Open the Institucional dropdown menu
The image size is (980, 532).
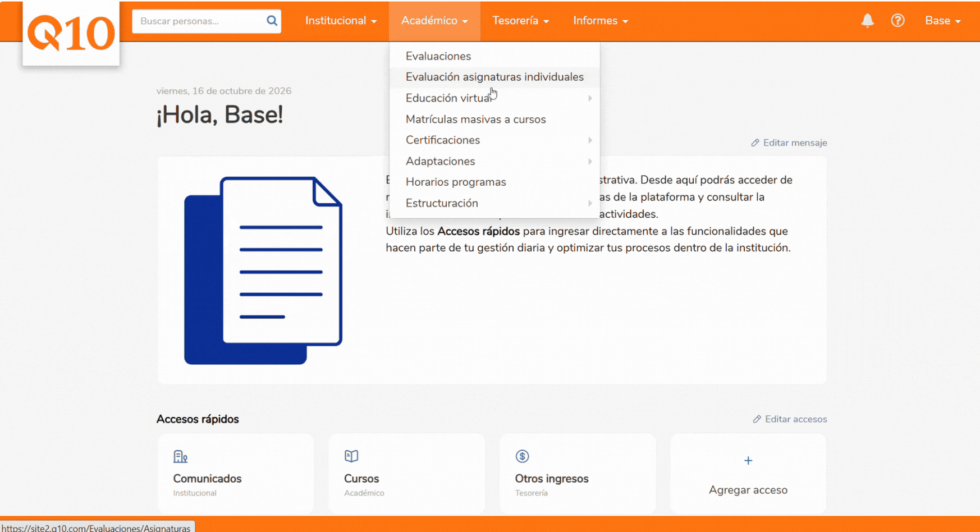(341, 21)
